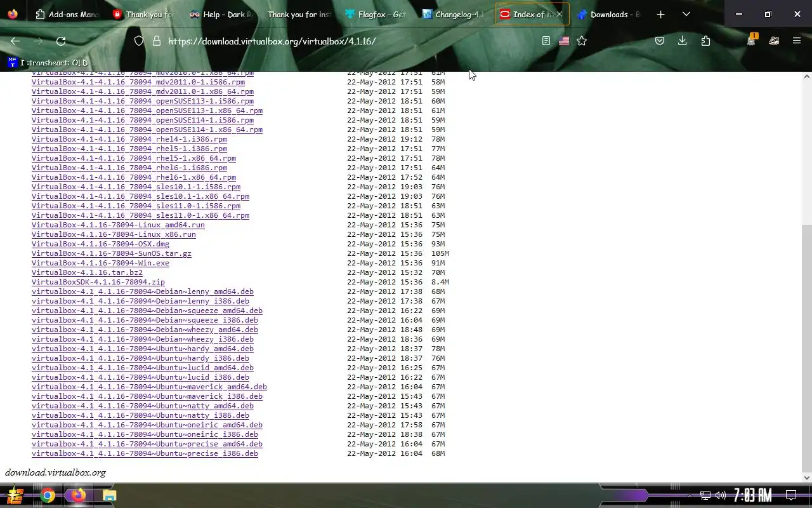
Task: Download VirtualBox-4.1.16.tar.bz2 source
Action: (87, 272)
